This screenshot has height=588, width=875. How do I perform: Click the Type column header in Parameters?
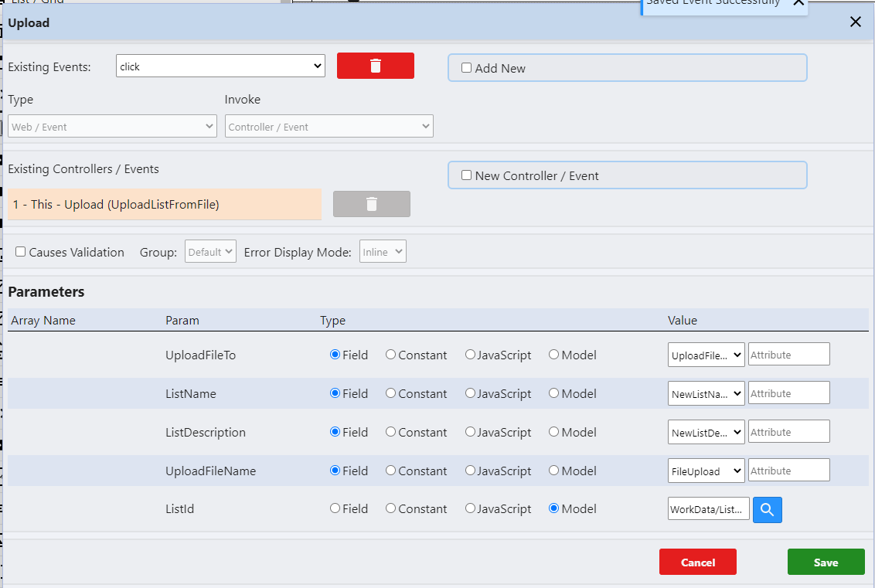(332, 320)
